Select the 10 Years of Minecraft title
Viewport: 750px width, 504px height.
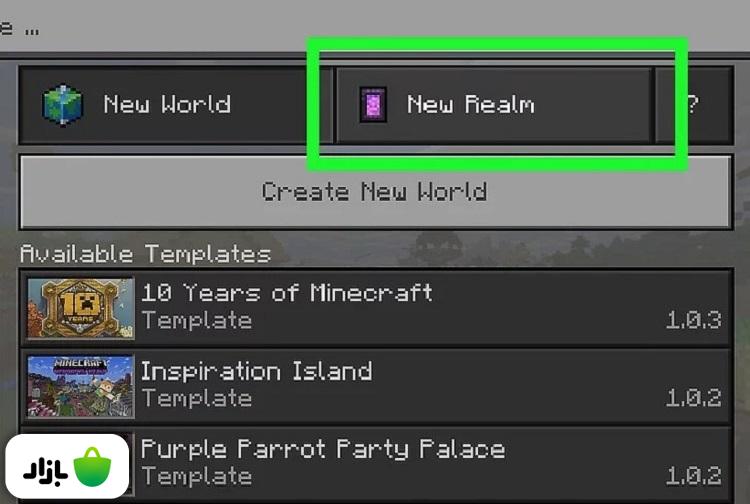coord(287,292)
